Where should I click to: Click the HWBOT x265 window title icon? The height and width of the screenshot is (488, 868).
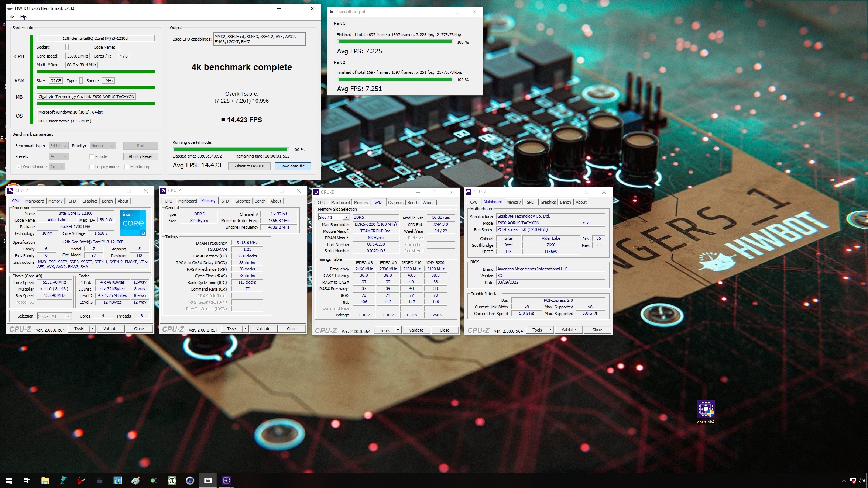pos(10,8)
